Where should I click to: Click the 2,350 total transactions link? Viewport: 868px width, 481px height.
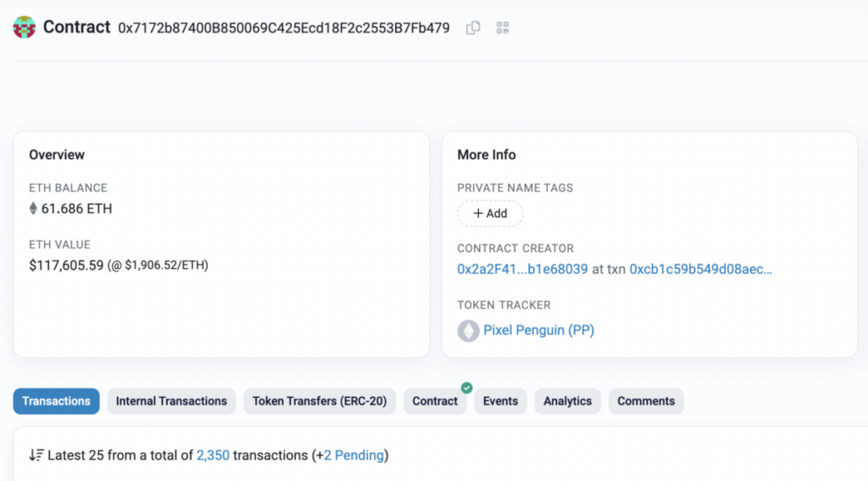(x=213, y=456)
